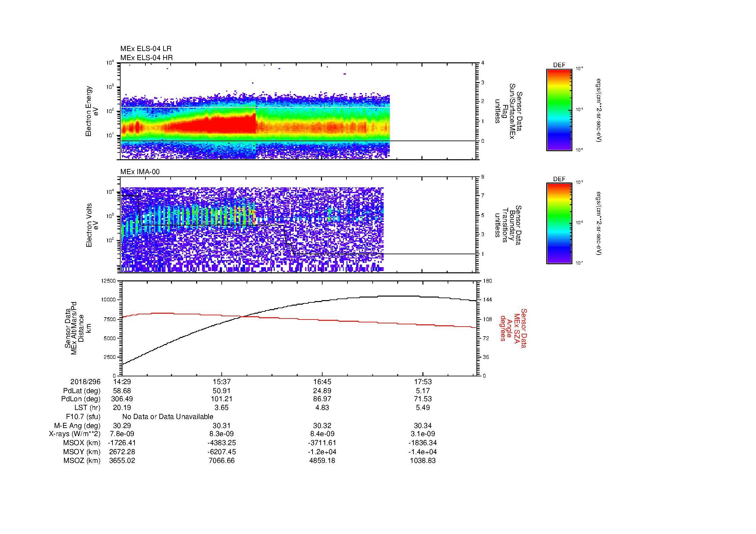Click the MSOX value -4383.25
Image resolution: width=756 pixels, height=534 pixels.
pos(222,443)
